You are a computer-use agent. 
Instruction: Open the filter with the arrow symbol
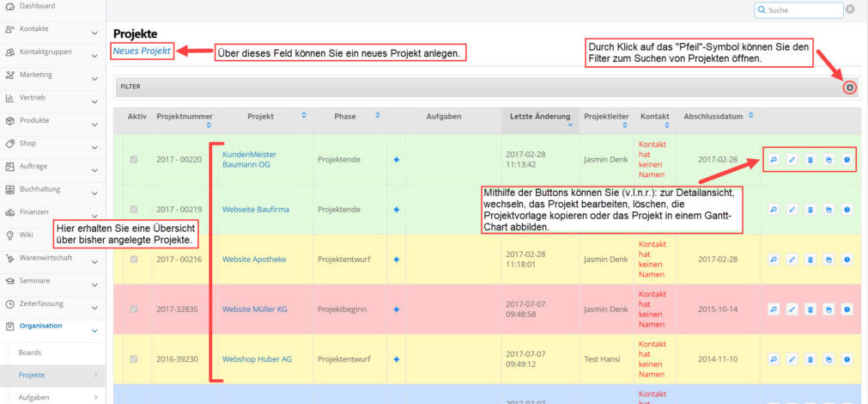click(850, 88)
